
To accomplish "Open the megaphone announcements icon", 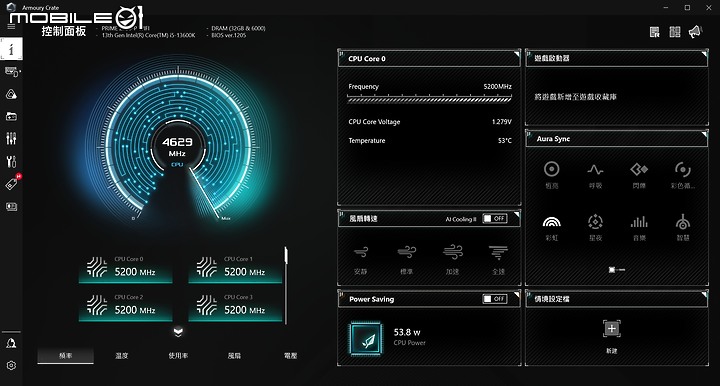I will point(695,32).
